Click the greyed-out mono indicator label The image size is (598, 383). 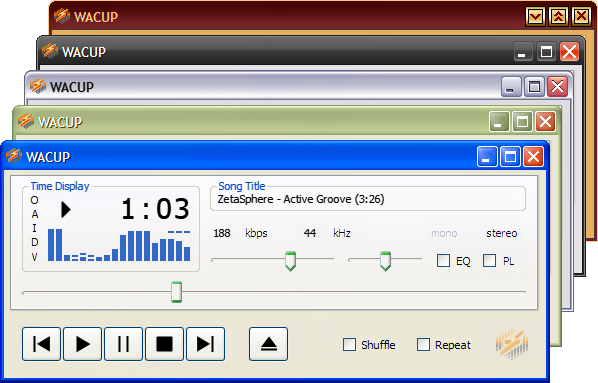[x=444, y=233]
